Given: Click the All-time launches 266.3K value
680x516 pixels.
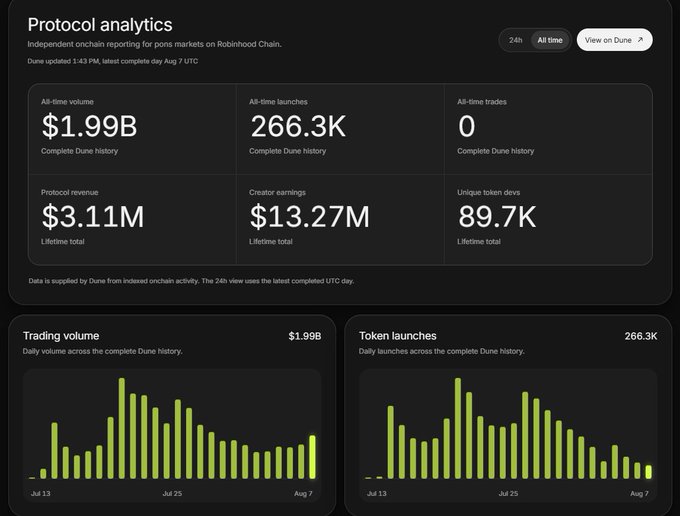Looking at the screenshot, I should click(x=298, y=126).
